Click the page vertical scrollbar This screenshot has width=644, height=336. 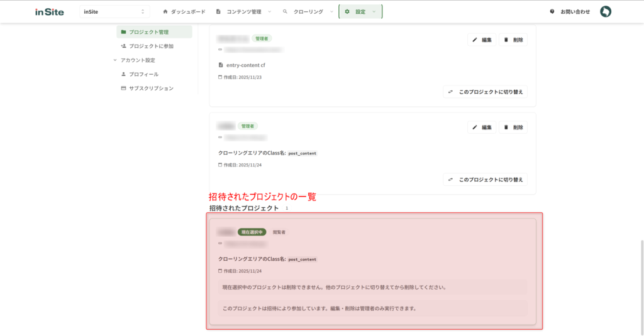pyautogui.click(x=642, y=287)
